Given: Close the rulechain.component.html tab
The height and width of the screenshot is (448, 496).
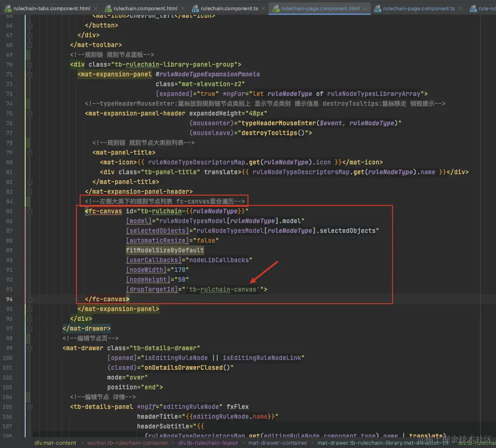Looking at the screenshot, I should pos(183,8).
